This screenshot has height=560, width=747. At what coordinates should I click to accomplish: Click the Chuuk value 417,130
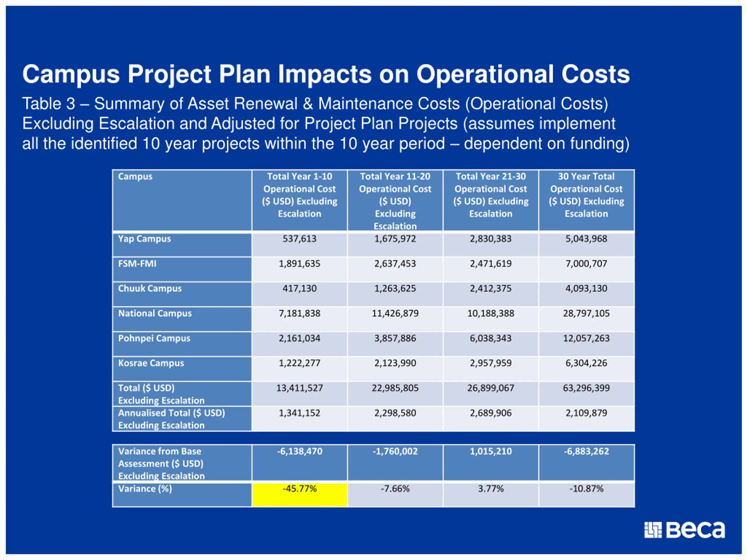(300, 289)
